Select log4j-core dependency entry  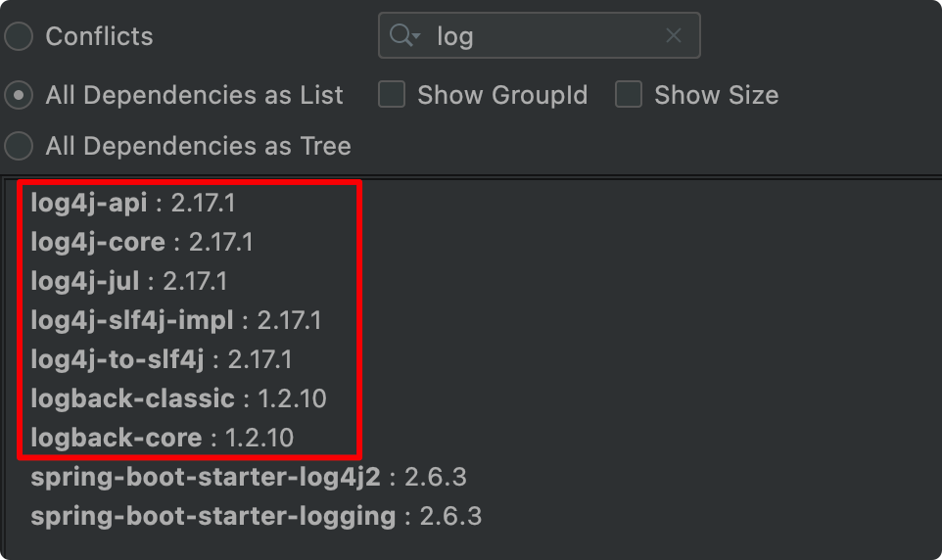141,242
